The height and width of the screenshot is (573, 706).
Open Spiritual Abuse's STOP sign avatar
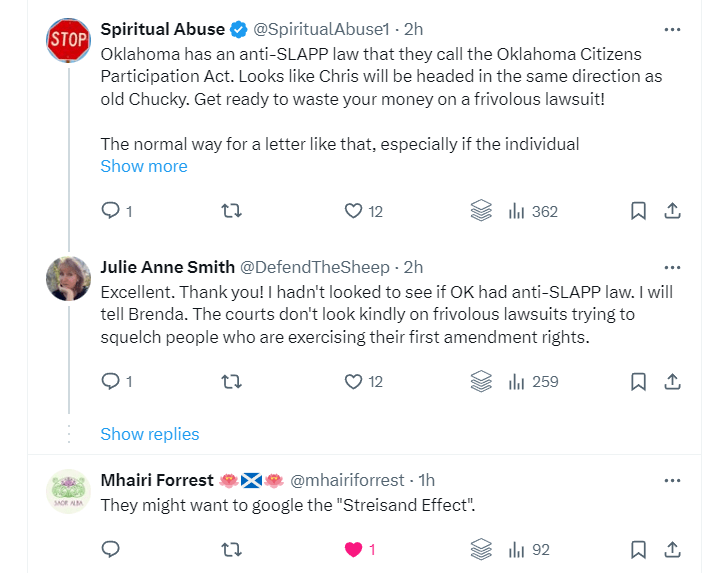tap(69, 40)
